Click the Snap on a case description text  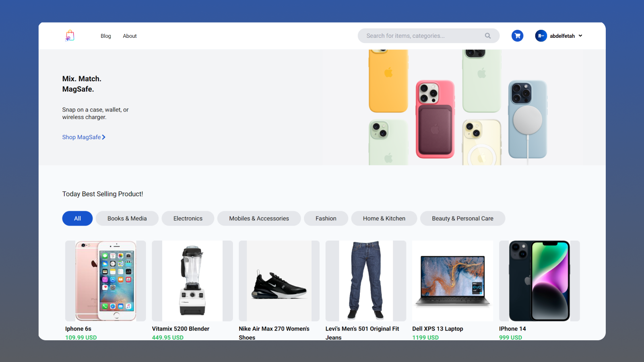tap(95, 113)
